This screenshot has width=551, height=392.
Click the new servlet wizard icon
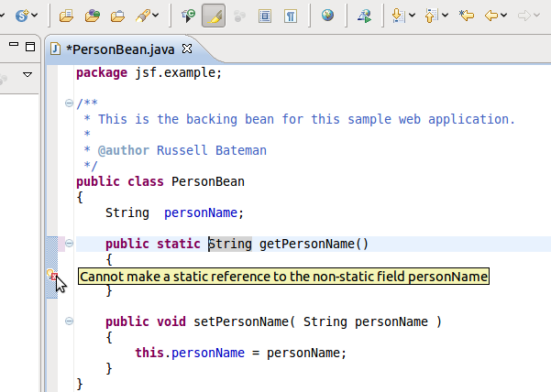pyautogui.click(x=21, y=16)
